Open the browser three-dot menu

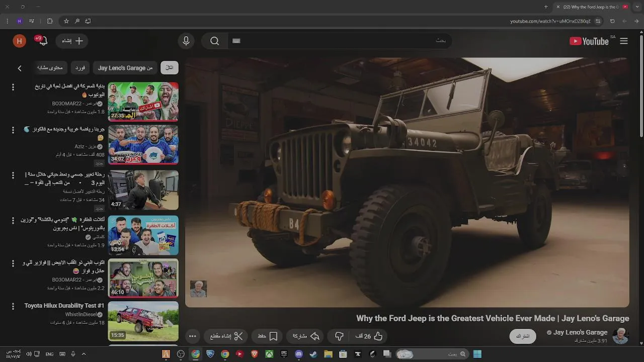coord(7,21)
